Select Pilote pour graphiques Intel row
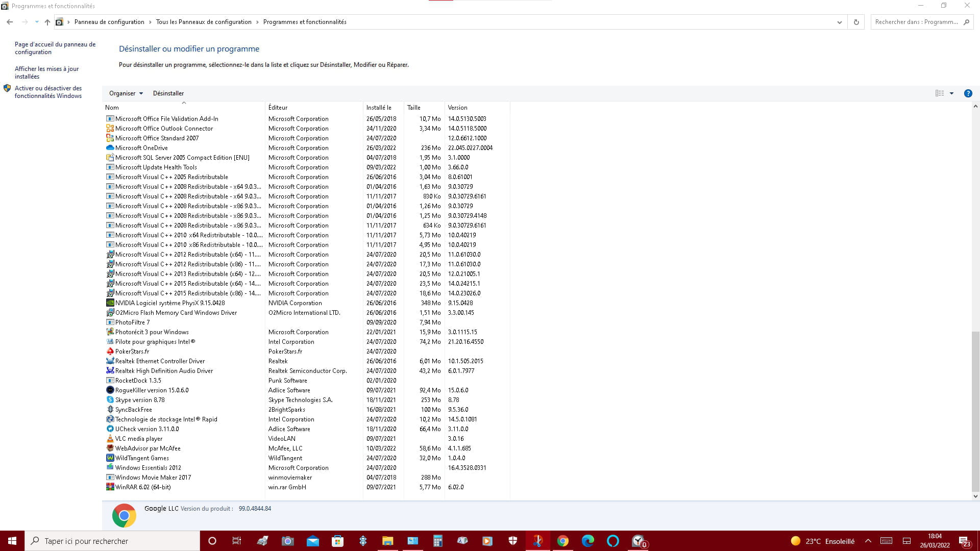The height and width of the screenshot is (551, 980). pos(307,342)
